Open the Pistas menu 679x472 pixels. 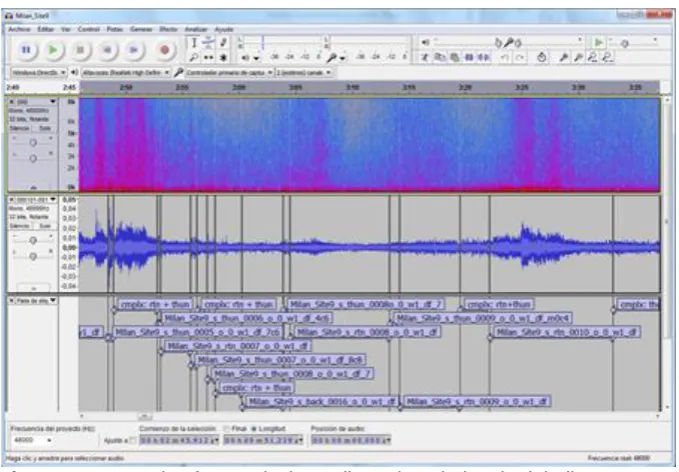point(115,29)
